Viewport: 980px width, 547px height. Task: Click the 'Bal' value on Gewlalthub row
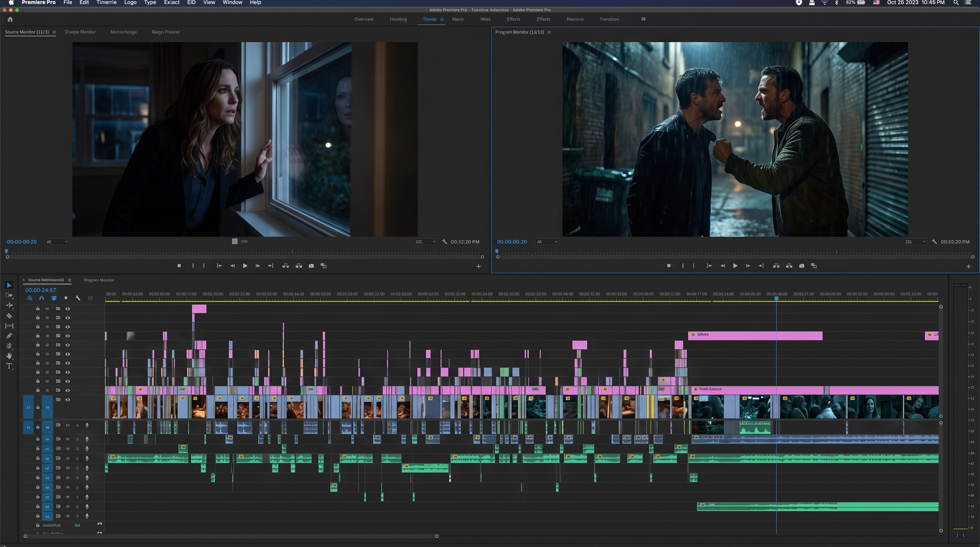[x=77, y=526]
